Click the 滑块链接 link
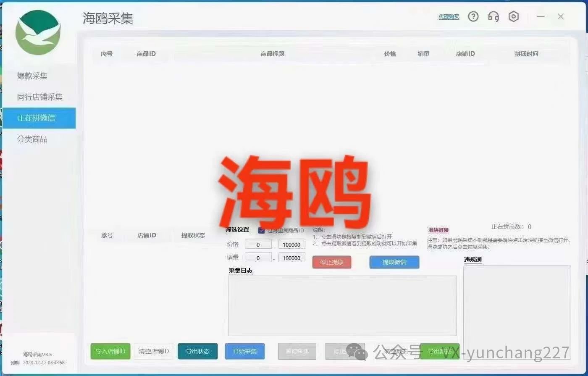 [x=438, y=230]
